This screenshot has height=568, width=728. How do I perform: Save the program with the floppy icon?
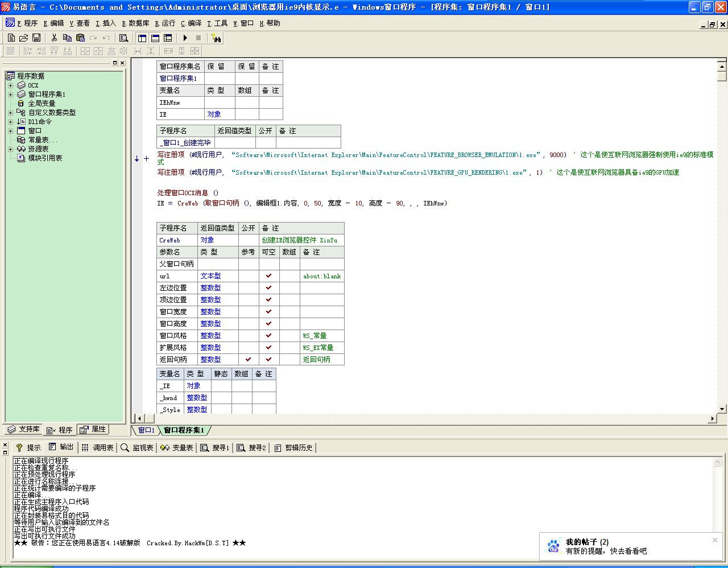pos(36,38)
